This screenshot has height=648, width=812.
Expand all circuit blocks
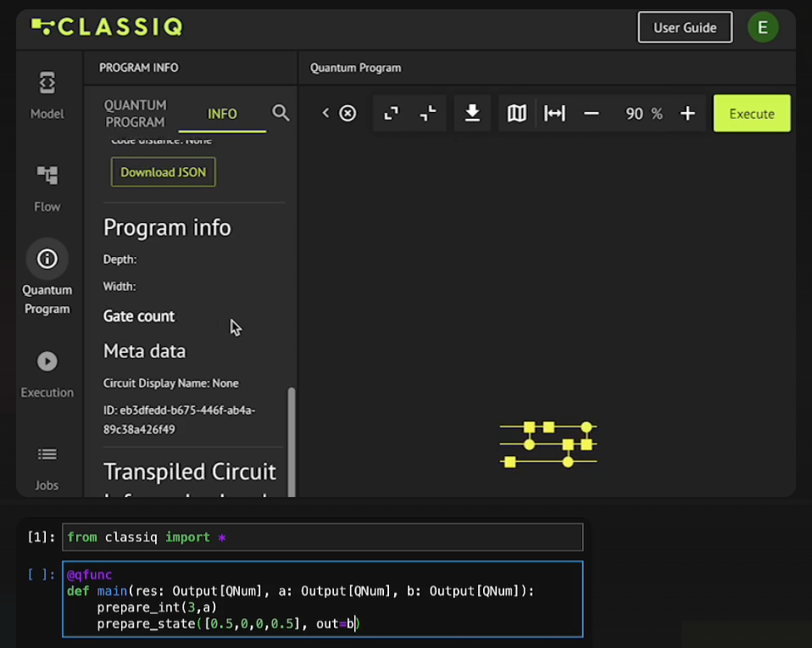tap(391, 113)
